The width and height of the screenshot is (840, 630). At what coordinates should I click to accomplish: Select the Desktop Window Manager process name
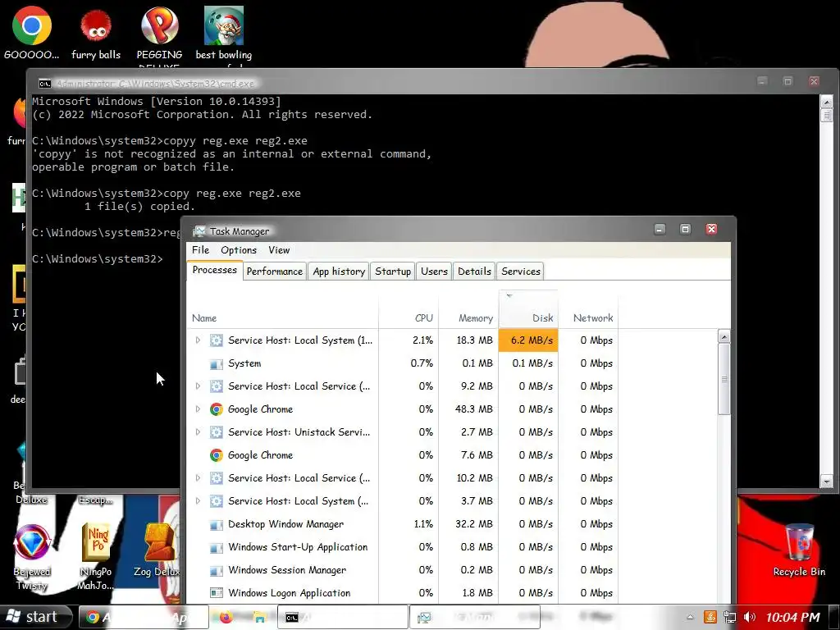click(x=286, y=524)
